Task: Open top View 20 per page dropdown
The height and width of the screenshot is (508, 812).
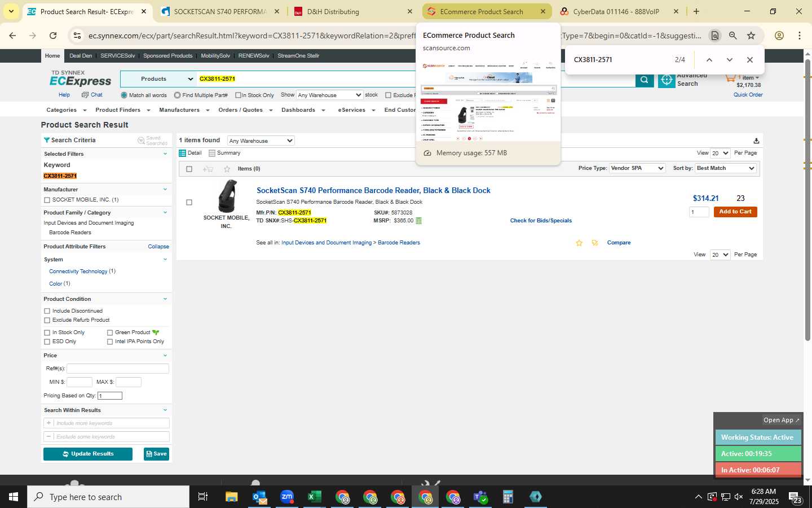Action: (720, 153)
